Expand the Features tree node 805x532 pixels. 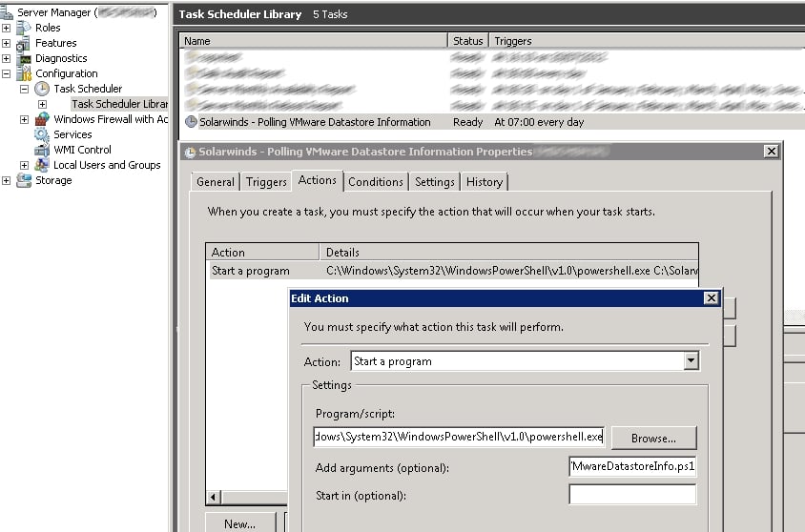tap(6, 43)
